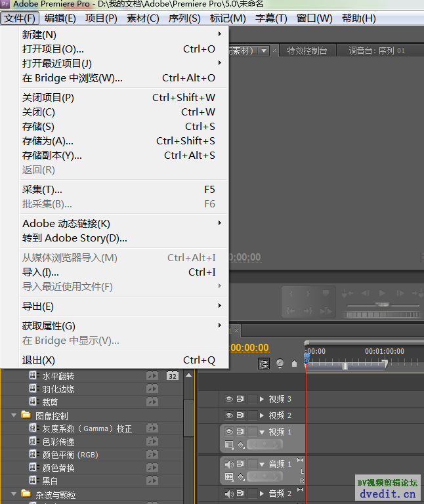Collapse 图像控制 effects folder
The image size is (424, 504).
coord(14,415)
